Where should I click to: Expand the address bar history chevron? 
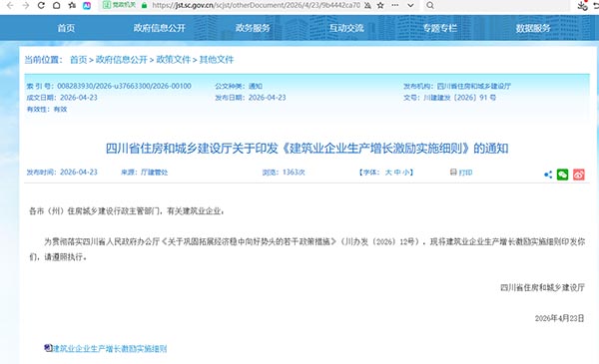click(x=410, y=5)
